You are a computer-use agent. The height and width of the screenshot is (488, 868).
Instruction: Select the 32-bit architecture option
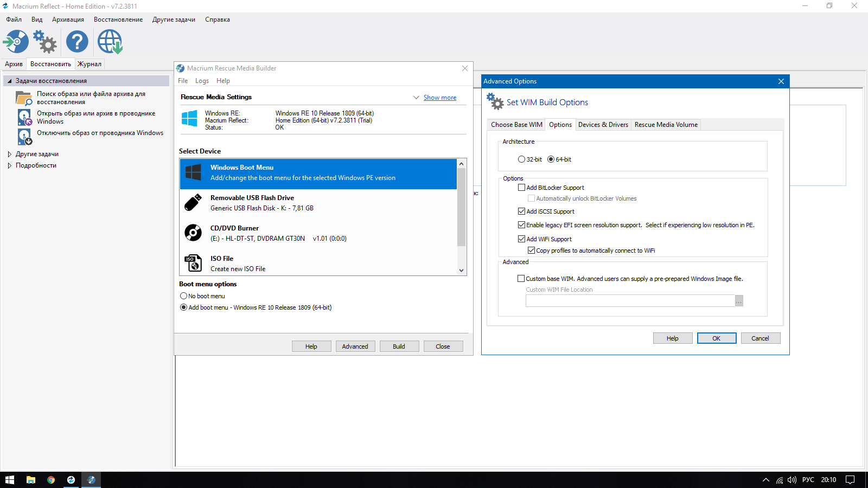[522, 159]
